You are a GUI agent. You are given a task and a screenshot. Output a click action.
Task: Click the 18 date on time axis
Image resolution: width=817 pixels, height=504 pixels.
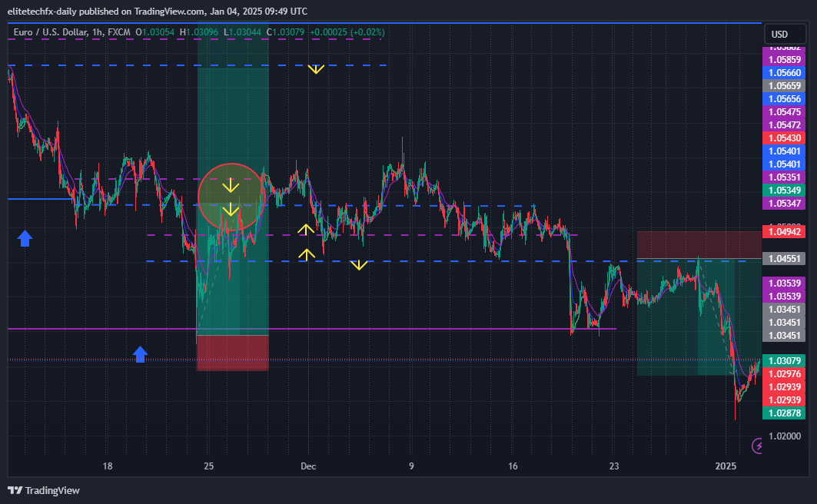(108, 466)
